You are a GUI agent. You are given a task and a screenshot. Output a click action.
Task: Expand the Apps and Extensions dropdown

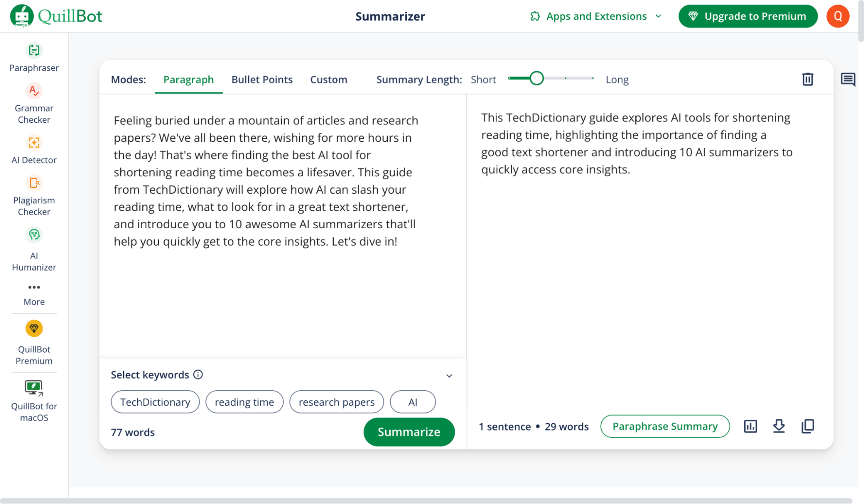point(658,16)
